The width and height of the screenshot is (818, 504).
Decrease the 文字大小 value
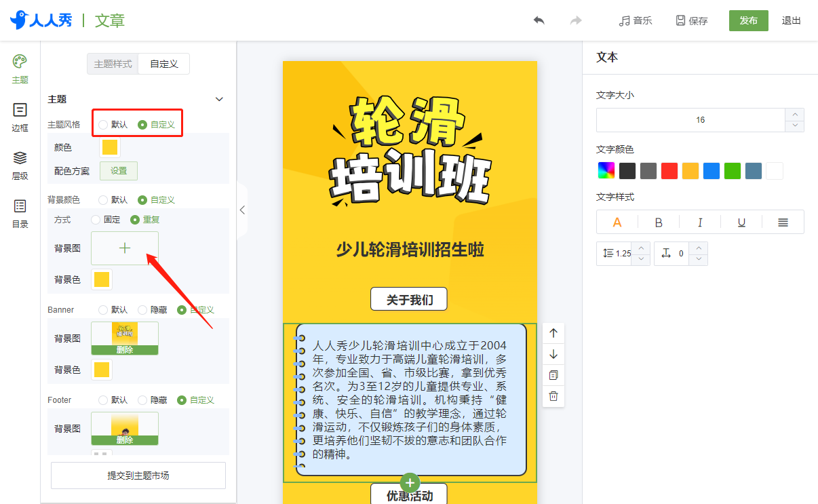(794, 126)
